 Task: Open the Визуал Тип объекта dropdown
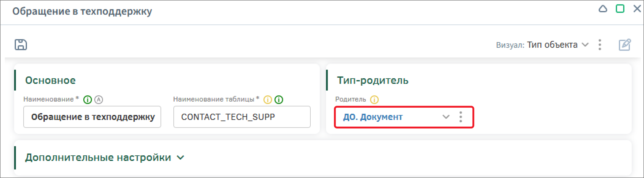(x=542, y=45)
